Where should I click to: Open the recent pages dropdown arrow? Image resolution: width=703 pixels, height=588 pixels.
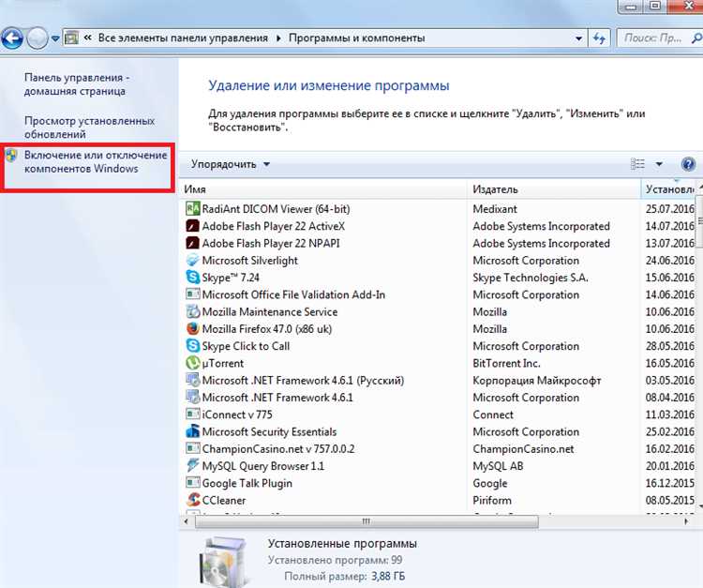coord(55,39)
